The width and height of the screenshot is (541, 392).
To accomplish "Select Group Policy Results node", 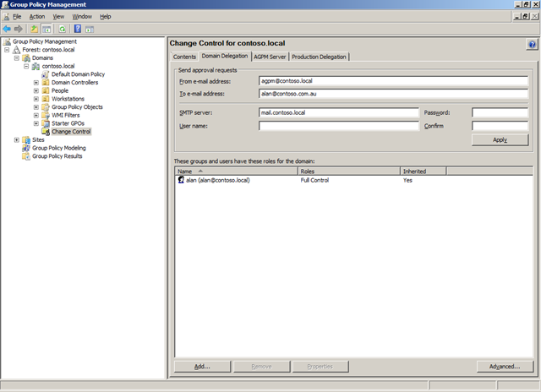I will [57, 156].
